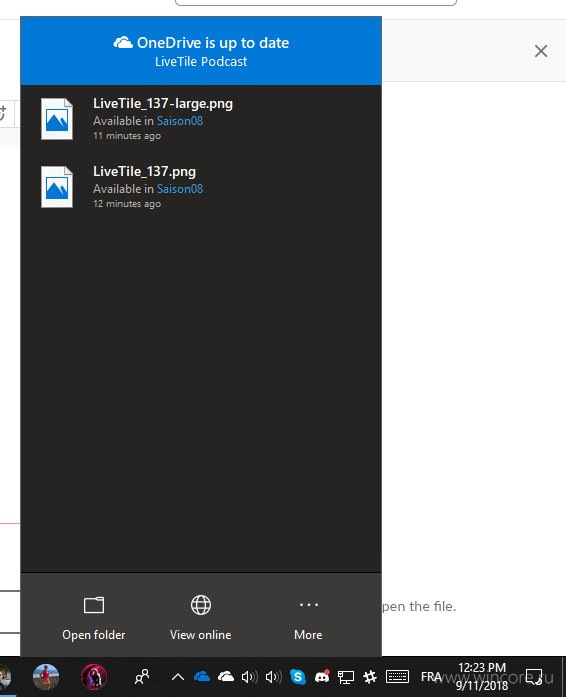Open the People taskbar icon
The image size is (566, 697).
[142, 677]
